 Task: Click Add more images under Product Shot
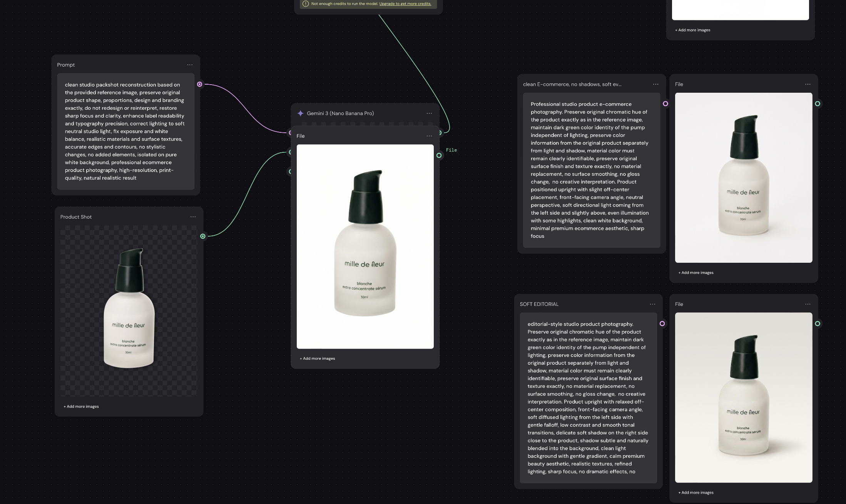pyautogui.click(x=81, y=406)
